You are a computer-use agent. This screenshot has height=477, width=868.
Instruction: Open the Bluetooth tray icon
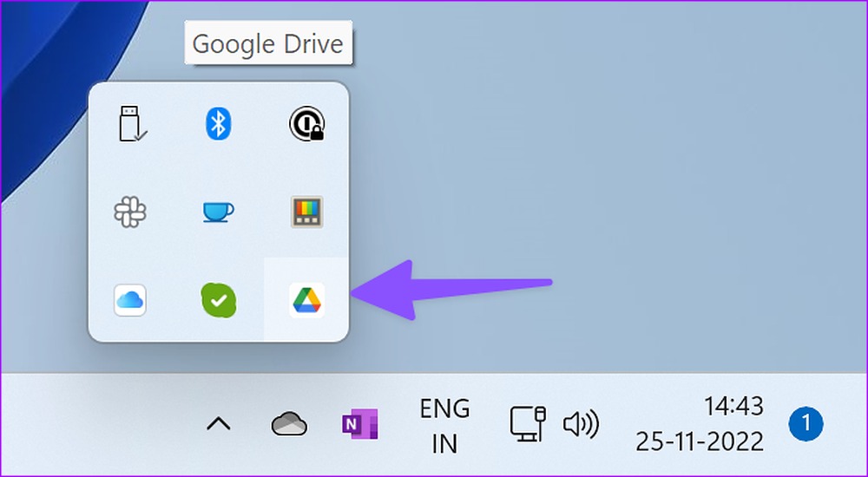218,123
